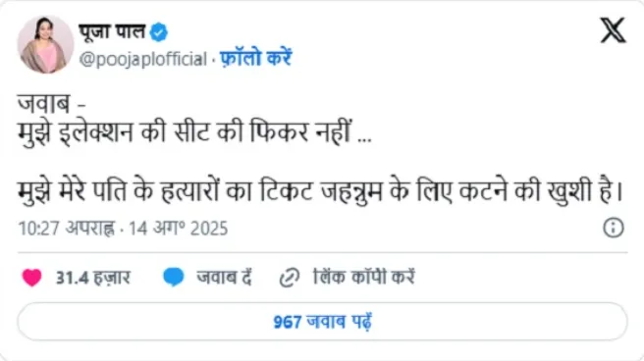Like the tweet with the heart icon
Image resolution: width=644 pixels, height=361 pixels.
point(31,278)
